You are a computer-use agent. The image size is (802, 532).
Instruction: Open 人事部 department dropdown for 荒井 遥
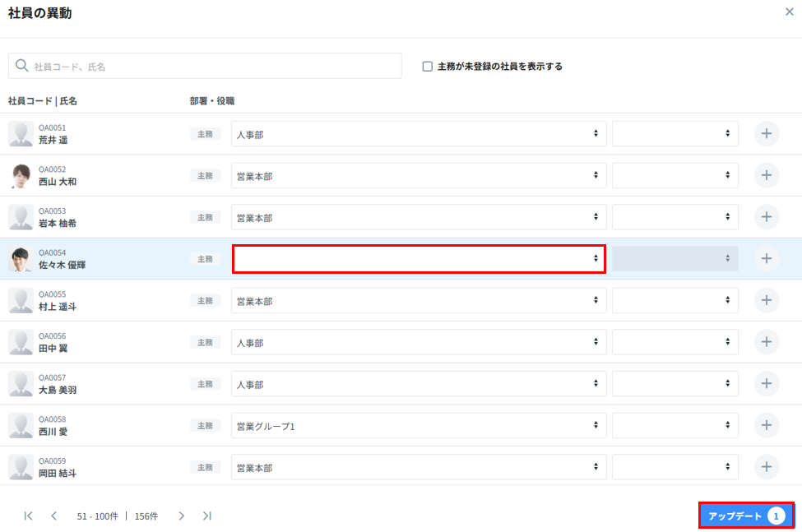point(419,134)
